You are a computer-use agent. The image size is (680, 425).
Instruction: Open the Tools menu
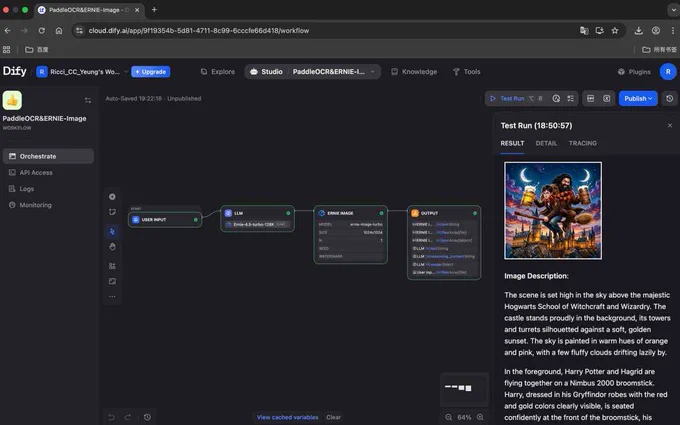pyautogui.click(x=467, y=72)
